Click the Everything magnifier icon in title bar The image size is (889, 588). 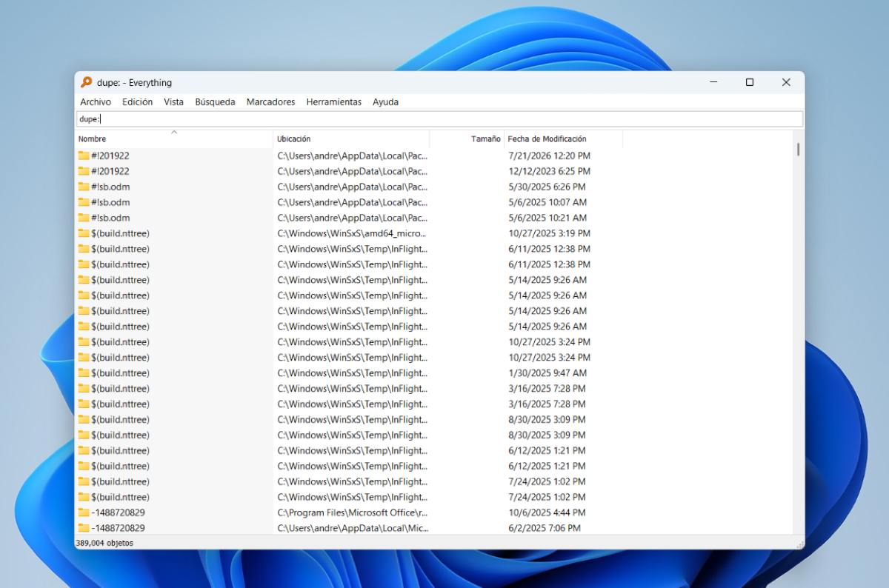click(87, 82)
